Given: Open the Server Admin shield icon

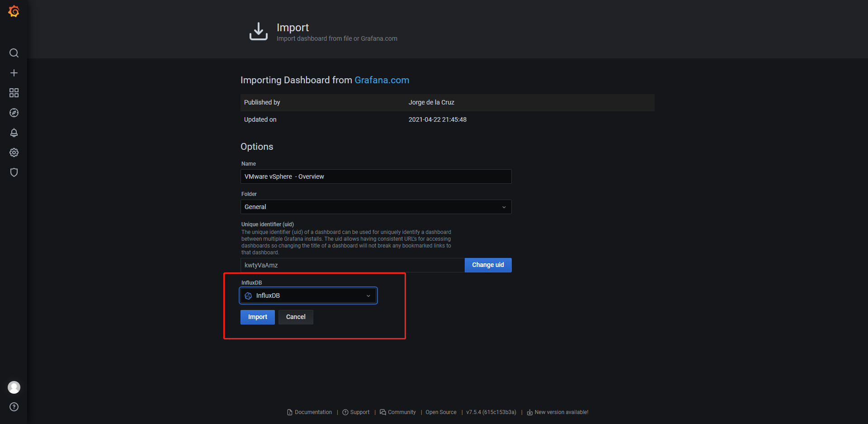Looking at the screenshot, I should tap(14, 172).
